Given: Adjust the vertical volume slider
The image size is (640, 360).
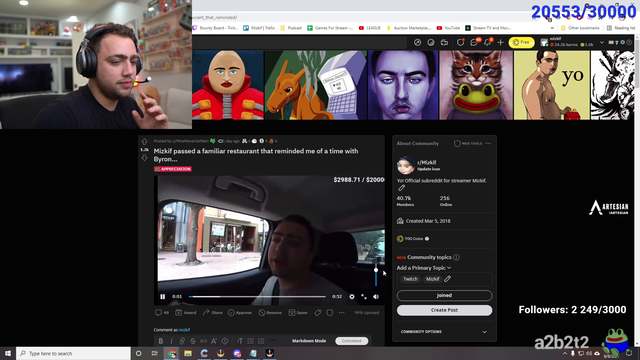Looking at the screenshot, I should click(x=376, y=276).
